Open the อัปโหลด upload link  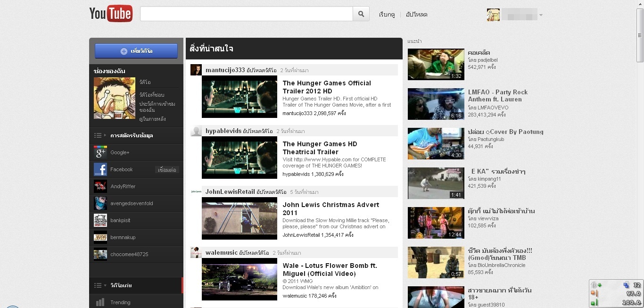point(416,15)
